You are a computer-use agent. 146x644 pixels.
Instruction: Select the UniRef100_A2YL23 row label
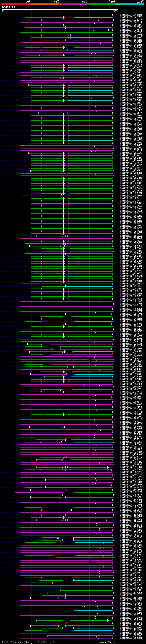click(x=131, y=321)
